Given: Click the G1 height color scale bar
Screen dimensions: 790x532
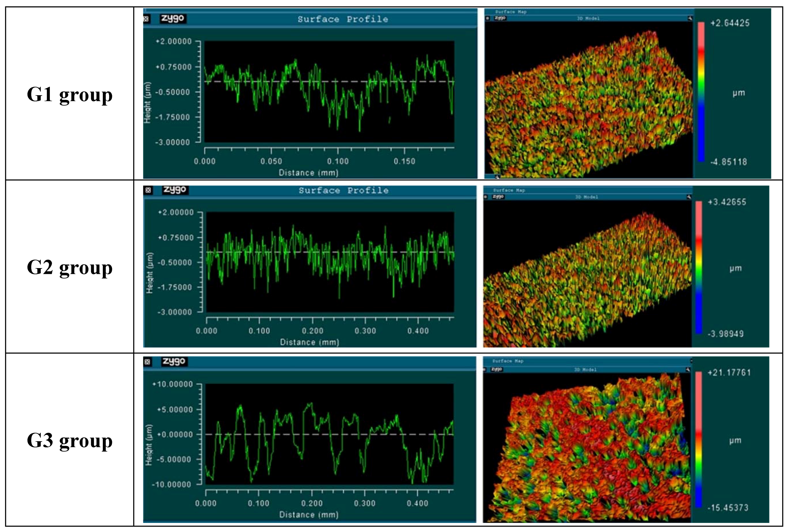Looking at the screenshot, I should coord(701,92).
